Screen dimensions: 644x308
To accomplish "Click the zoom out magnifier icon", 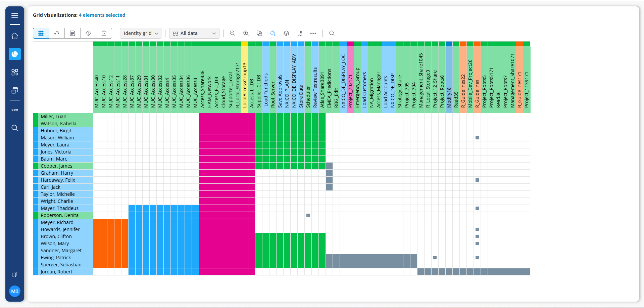I will [232, 33].
